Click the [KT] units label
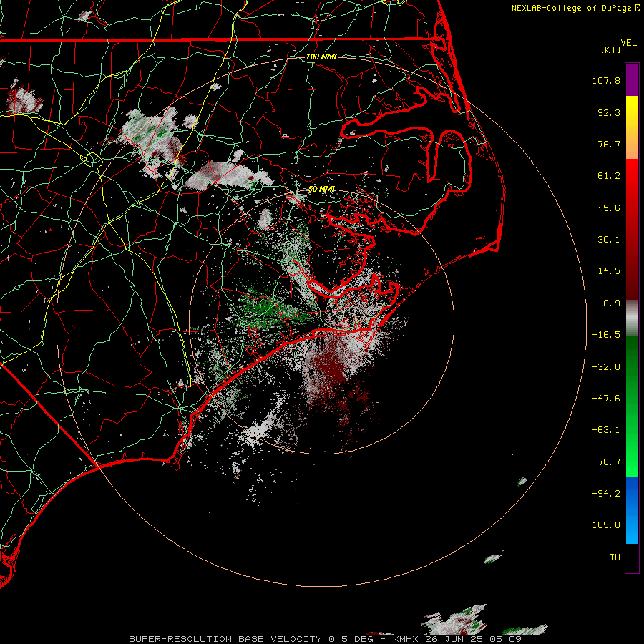This screenshot has height=644, width=644. click(610, 49)
